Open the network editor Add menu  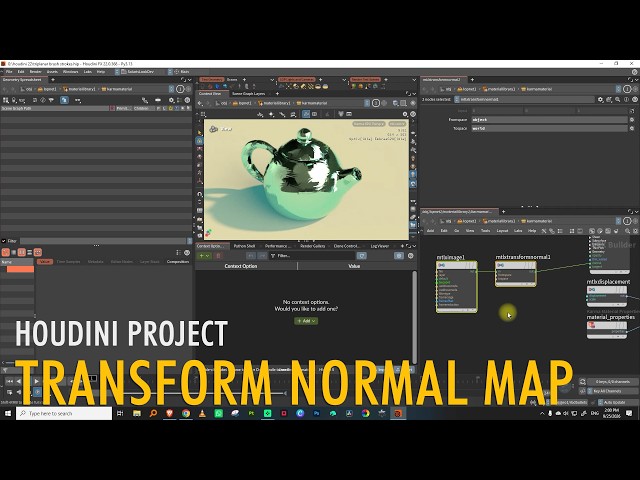pos(430,231)
